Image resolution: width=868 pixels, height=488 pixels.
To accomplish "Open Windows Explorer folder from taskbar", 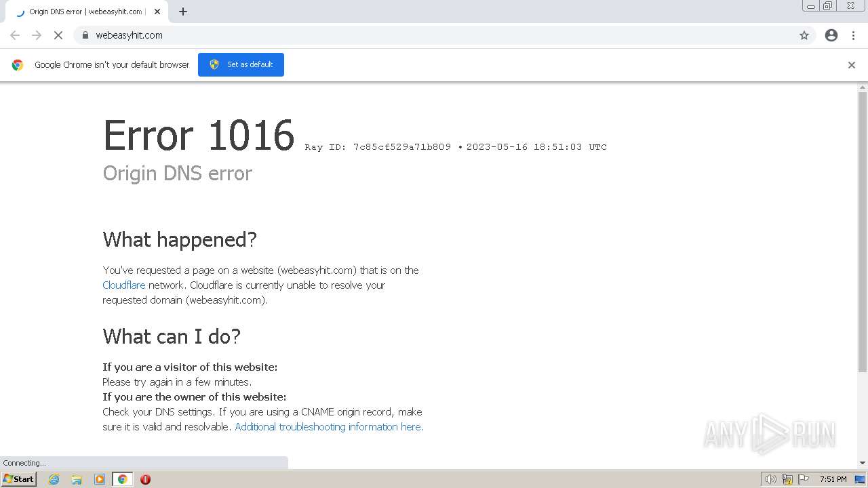I will pyautogui.click(x=77, y=479).
